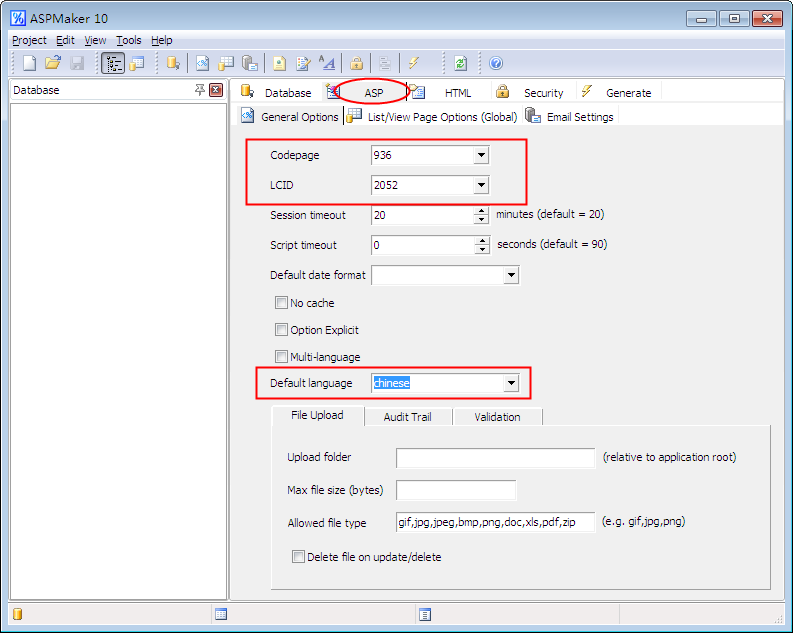The height and width of the screenshot is (633, 793).
Task: Toggle the Multi-language checkbox
Action: [281, 356]
